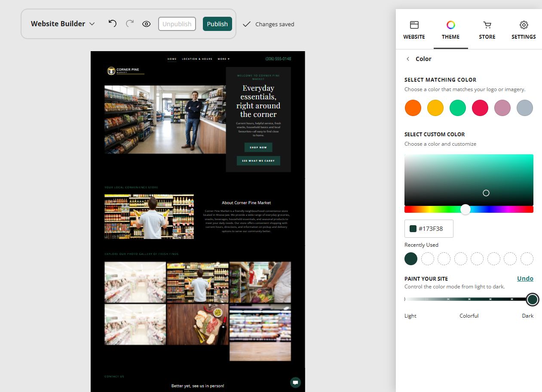Open the Website Builder dropdown menu
This screenshot has width=542, height=392.
pyautogui.click(x=63, y=24)
